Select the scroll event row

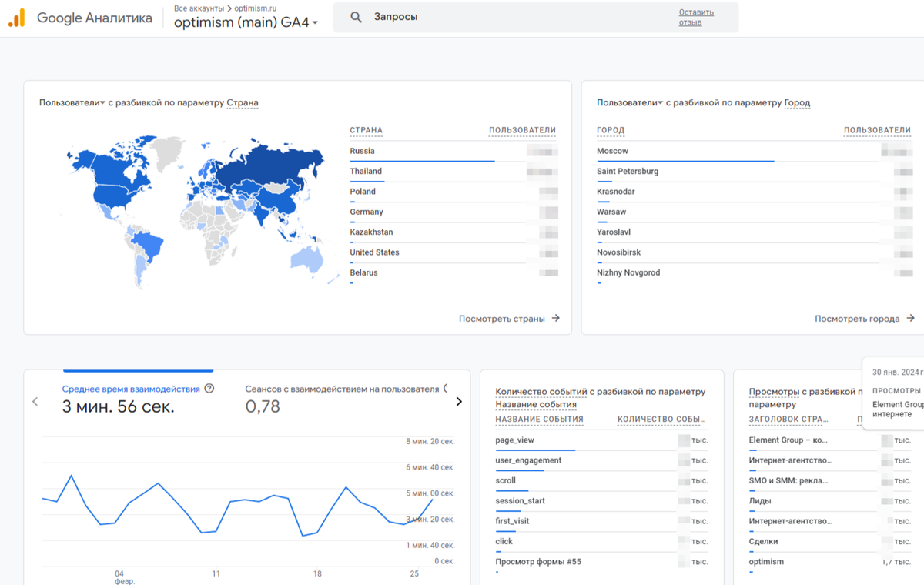601,480
